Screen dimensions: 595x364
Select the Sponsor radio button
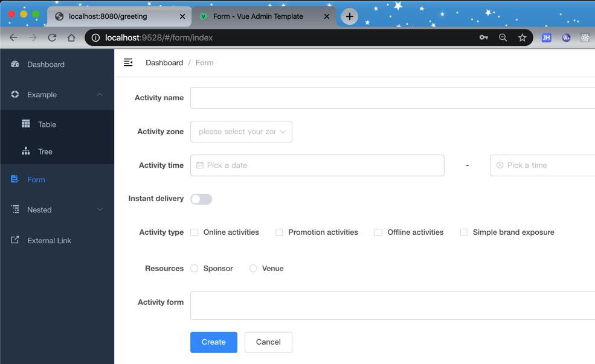(x=195, y=269)
